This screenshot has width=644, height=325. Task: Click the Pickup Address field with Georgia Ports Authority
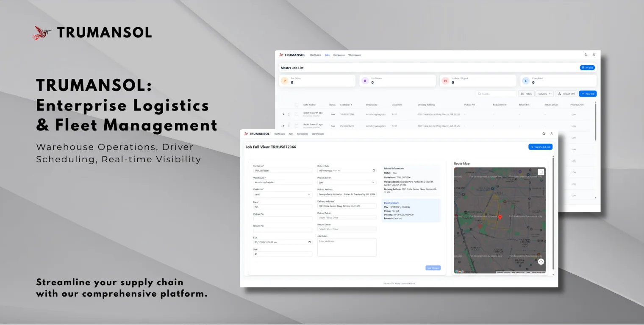click(347, 194)
